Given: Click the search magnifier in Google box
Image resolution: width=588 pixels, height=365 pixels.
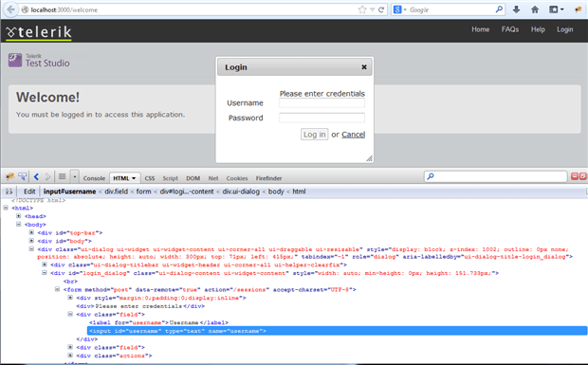Looking at the screenshot, I should click(499, 9).
